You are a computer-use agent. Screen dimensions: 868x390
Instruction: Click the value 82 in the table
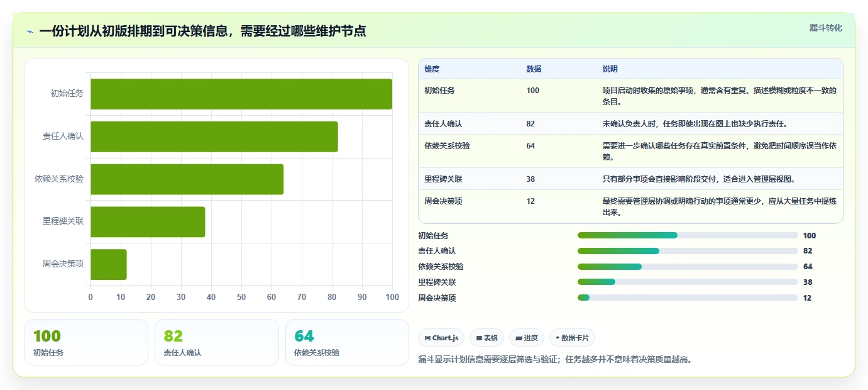pyautogui.click(x=530, y=124)
